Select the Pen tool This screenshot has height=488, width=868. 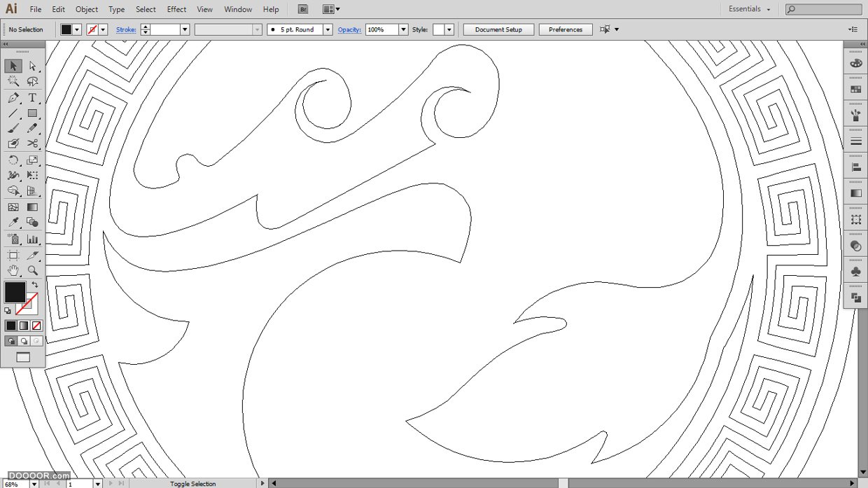[x=13, y=97]
